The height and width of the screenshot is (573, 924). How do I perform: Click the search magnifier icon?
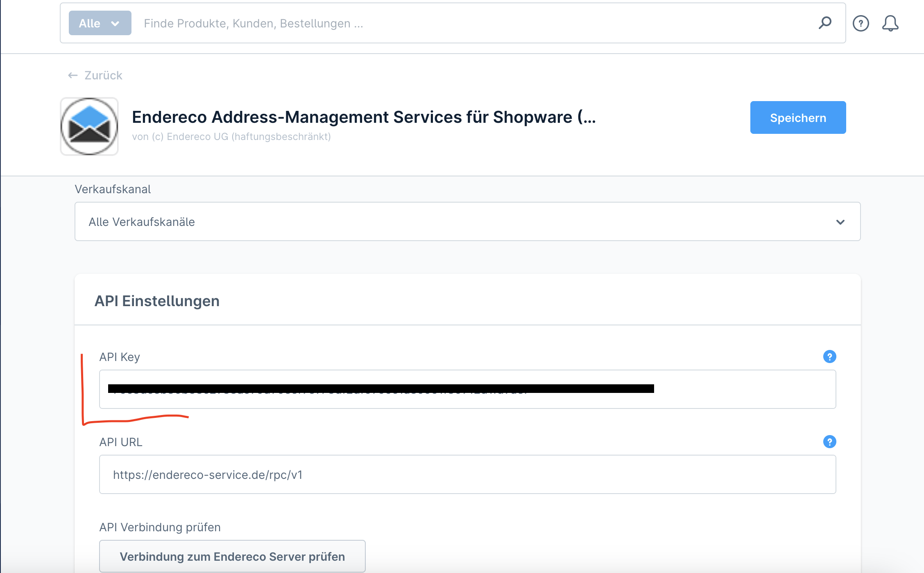(x=825, y=23)
